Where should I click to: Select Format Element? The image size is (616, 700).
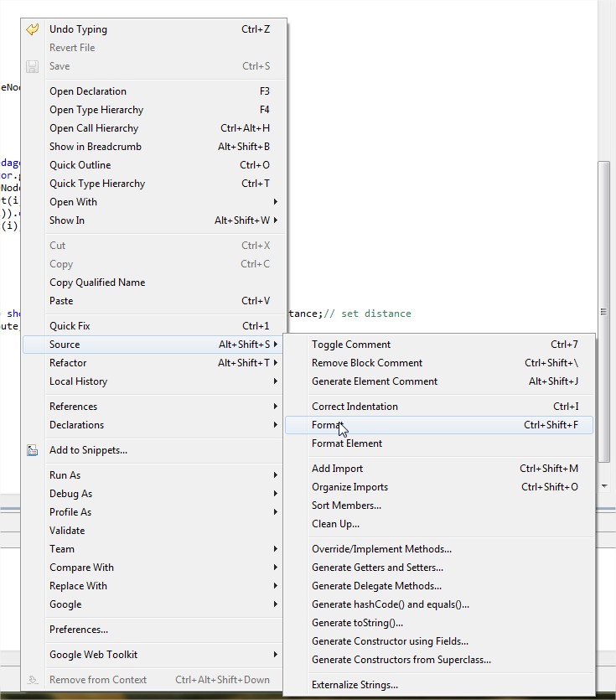click(439, 443)
